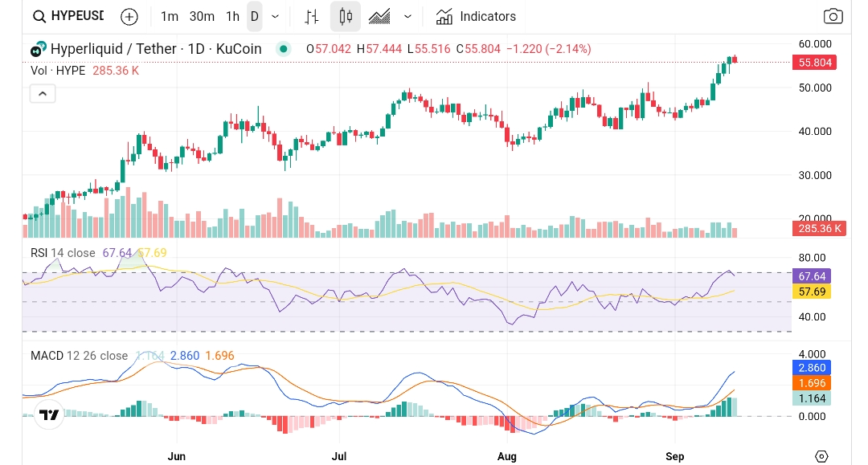Open the chart style dropdown chevron

point(407,16)
